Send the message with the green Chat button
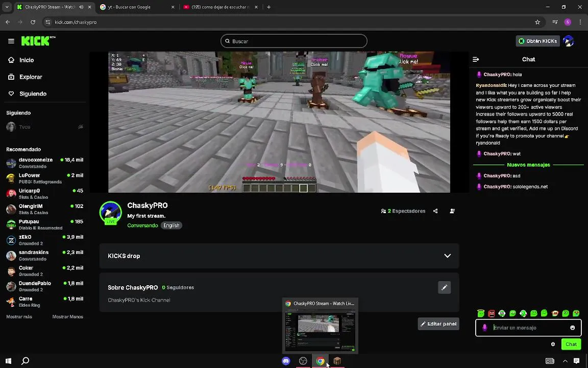The image size is (588, 368). tap(571, 344)
